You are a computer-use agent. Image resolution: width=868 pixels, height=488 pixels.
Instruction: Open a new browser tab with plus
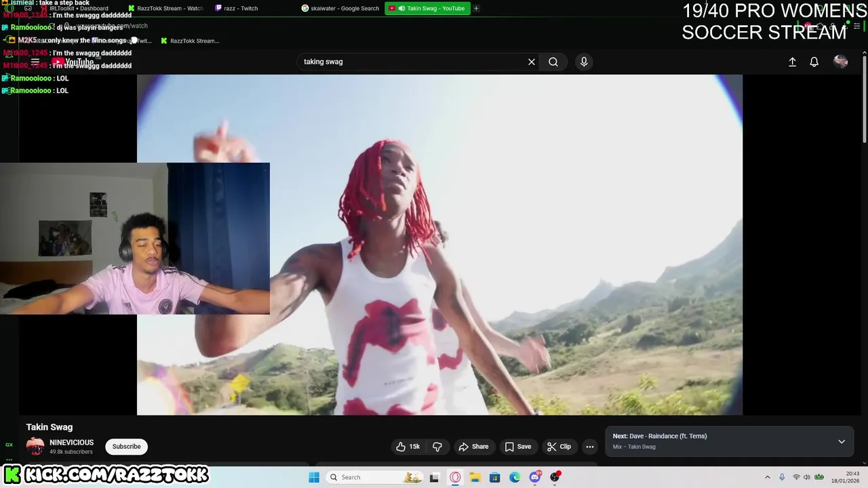(x=476, y=8)
